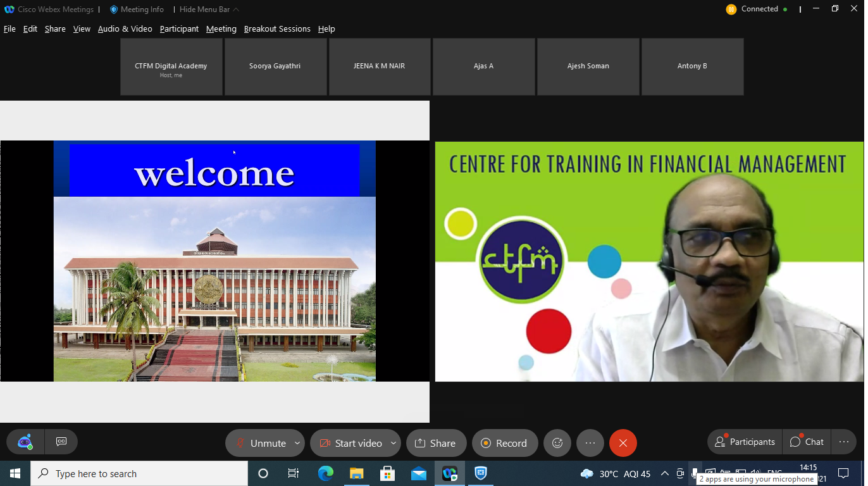Click the Meet Now tray icon

680,473
